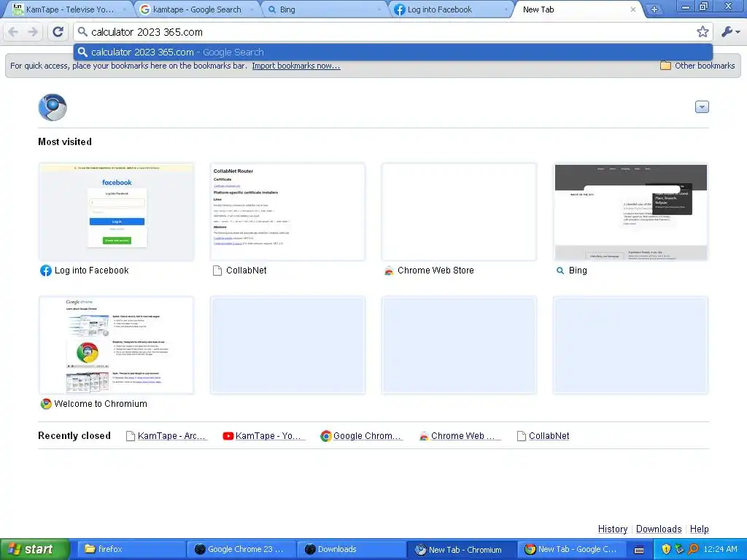Switch to the kamtape Google Search tab

point(196,9)
